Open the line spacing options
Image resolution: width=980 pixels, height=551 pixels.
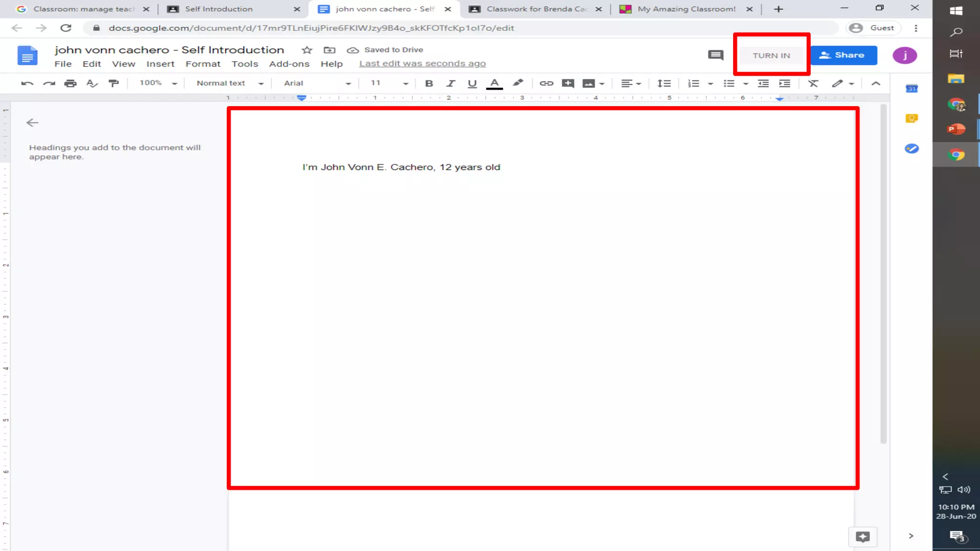[x=664, y=83]
